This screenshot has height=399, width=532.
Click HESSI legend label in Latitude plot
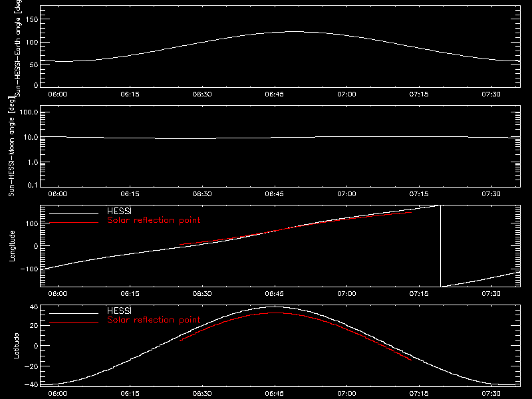pyautogui.click(x=119, y=311)
